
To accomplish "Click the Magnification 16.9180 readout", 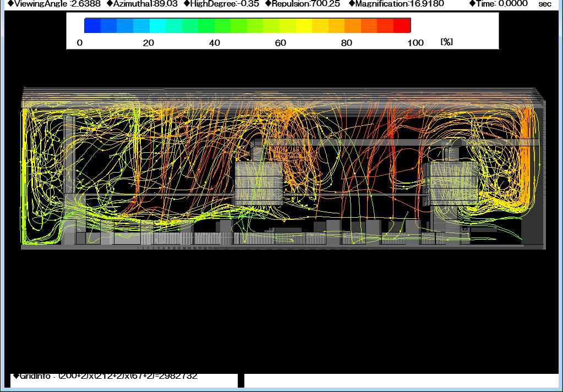I will coord(396,4).
